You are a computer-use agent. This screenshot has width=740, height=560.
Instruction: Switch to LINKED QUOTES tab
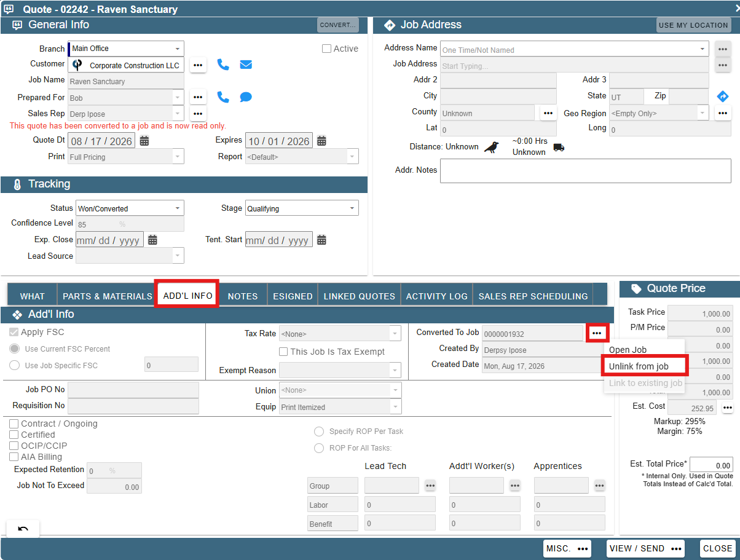point(360,296)
